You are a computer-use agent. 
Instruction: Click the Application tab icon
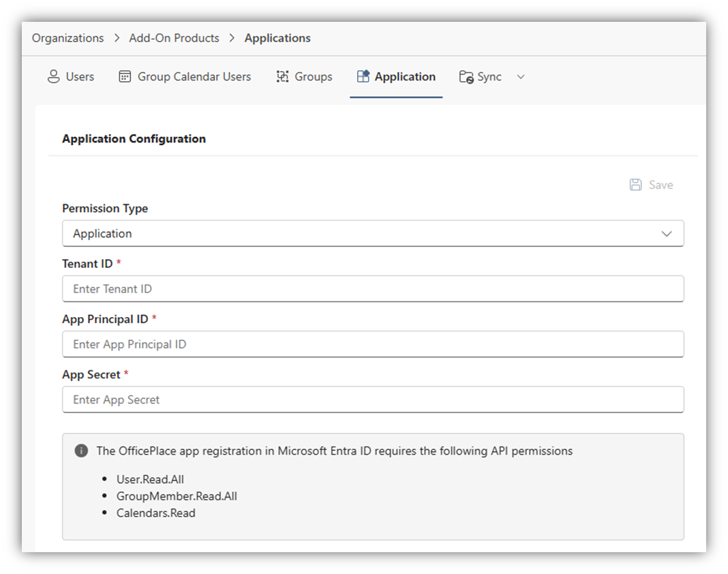pyautogui.click(x=363, y=77)
